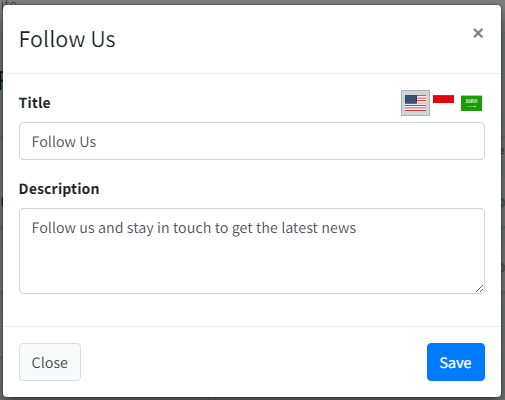This screenshot has width=505, height=400.
Task: Set translation language to Arabic via green flag
Action: tap(471, 103)
